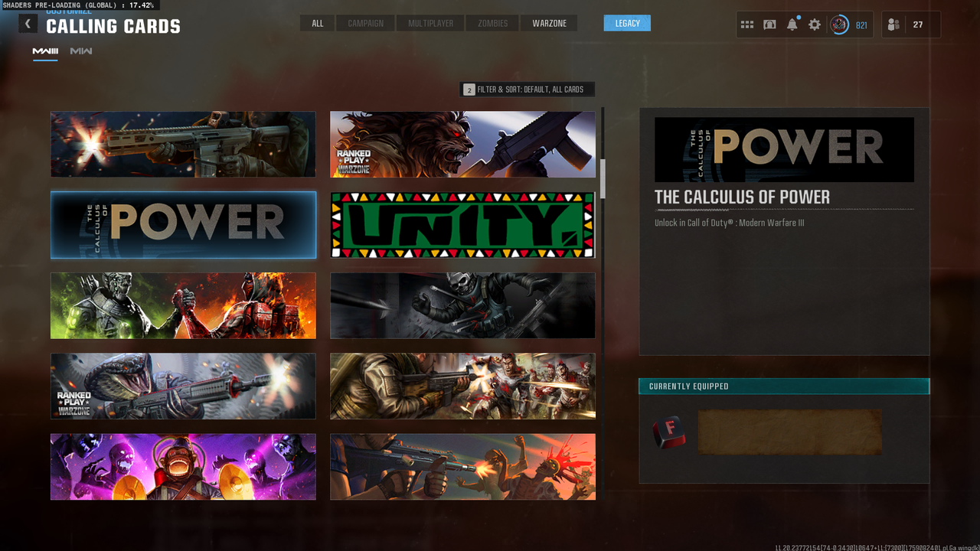Select the snake Ranked Play Warzone card

click(x=183, y=386)
